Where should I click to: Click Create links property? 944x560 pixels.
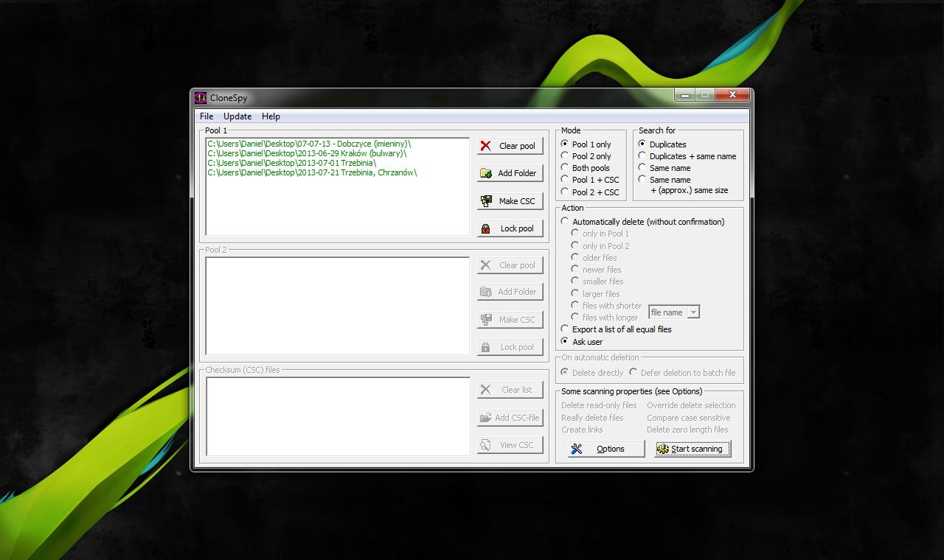pos(582,430)
